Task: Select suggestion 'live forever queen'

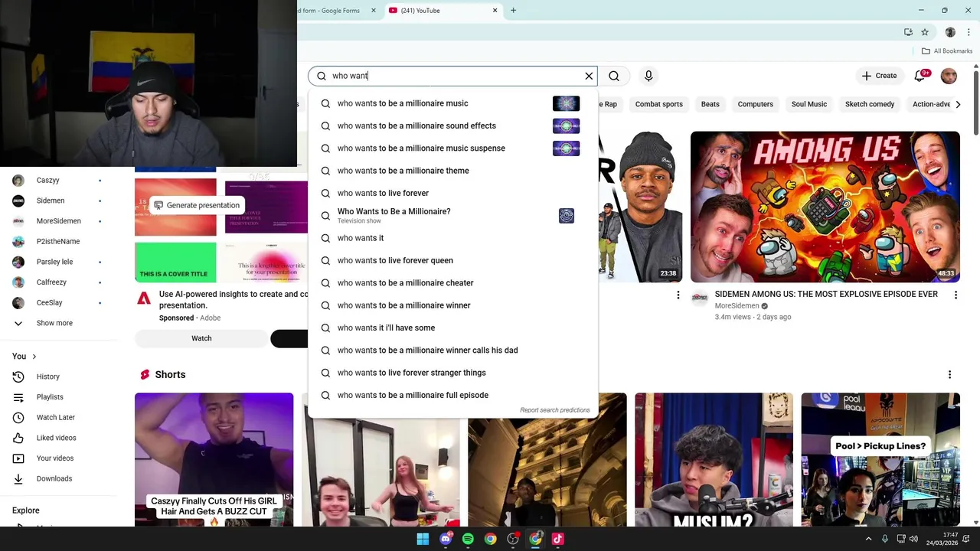Action: (452, 260)
